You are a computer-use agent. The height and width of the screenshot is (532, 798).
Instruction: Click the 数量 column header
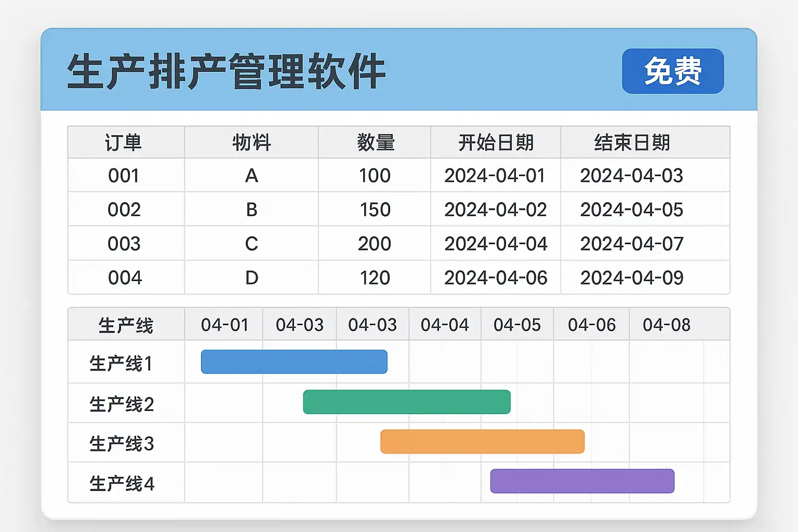(x=375, y=142)
